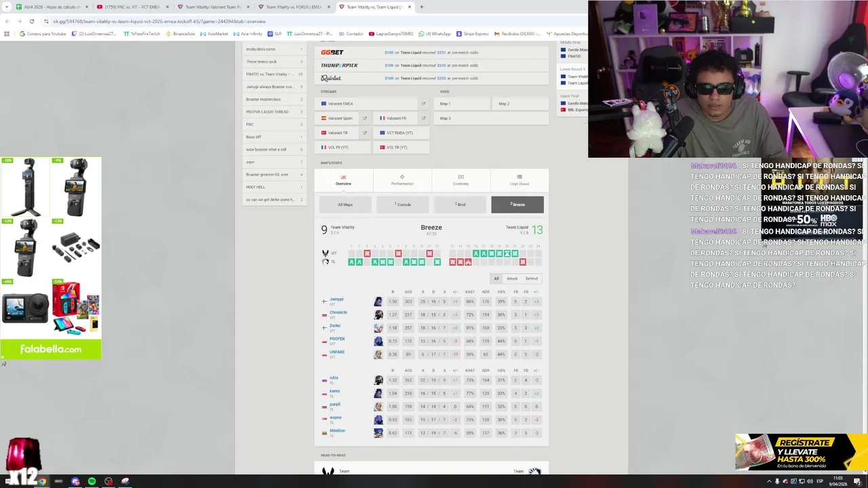Open the 'PROFUK LAUGH THREAD' discussion
The image size is (868, 488).
(275, 112)
